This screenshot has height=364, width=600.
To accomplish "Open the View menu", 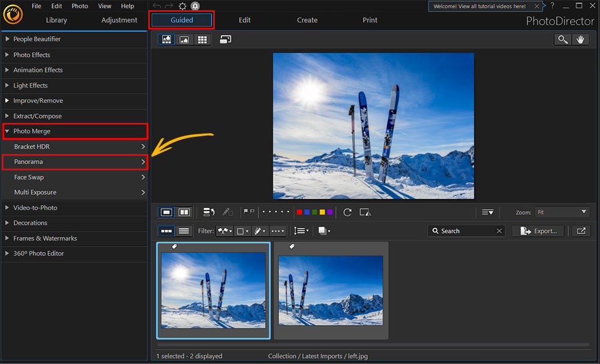I will pos(104,6).
